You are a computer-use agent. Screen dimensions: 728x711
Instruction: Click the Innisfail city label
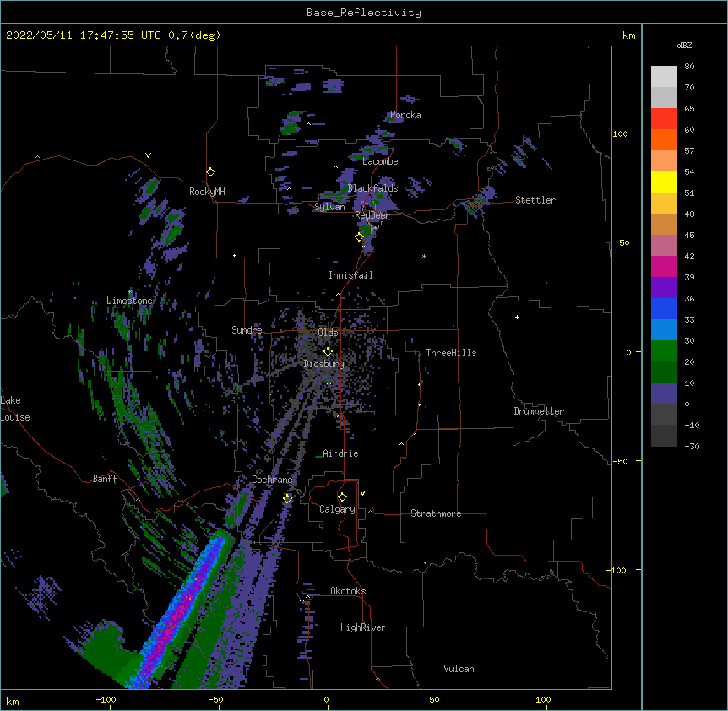click(x=350, y=275)
